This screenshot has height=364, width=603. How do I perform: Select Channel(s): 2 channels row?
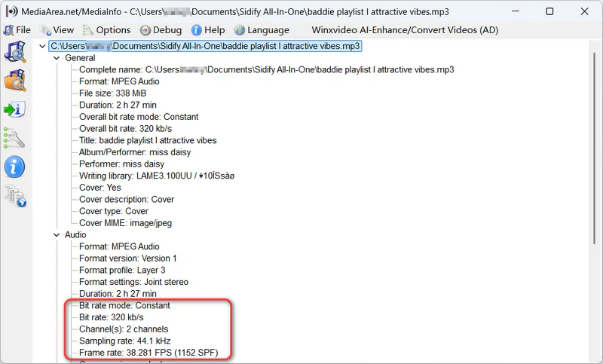[x=124, y=329]
